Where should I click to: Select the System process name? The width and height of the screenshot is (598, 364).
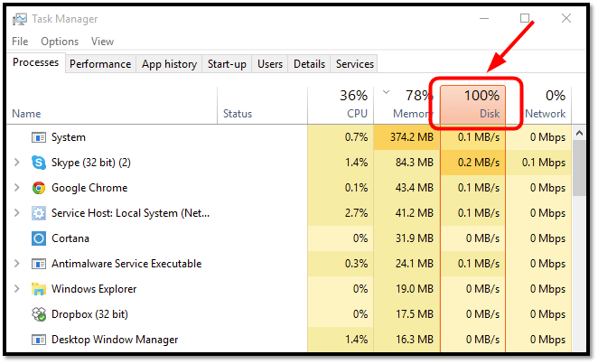69,137
